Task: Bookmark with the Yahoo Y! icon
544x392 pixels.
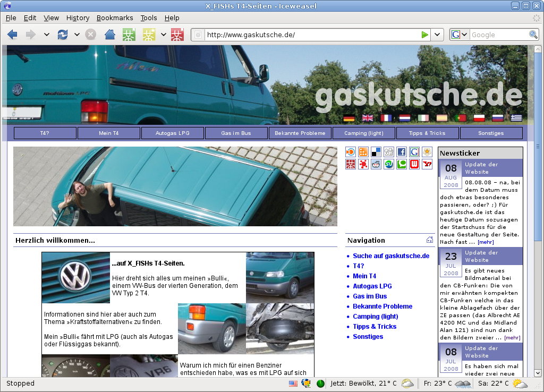Action: point(427,165)
